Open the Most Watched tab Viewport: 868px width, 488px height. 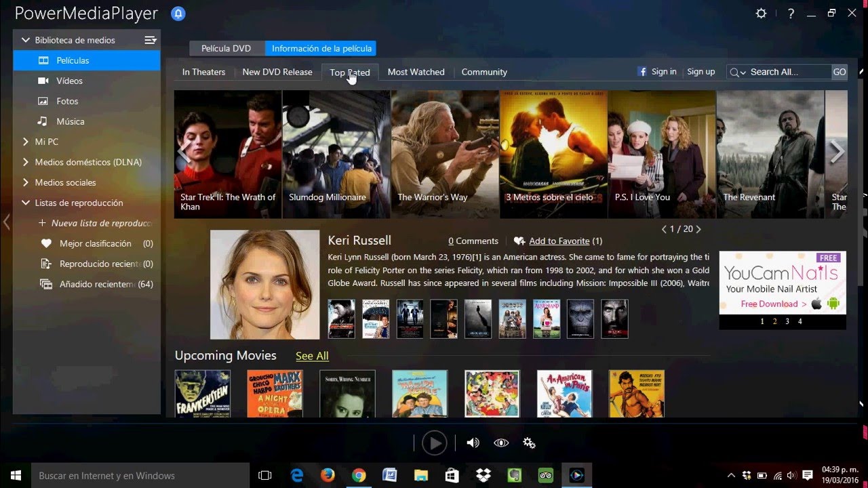click(416, 72)
